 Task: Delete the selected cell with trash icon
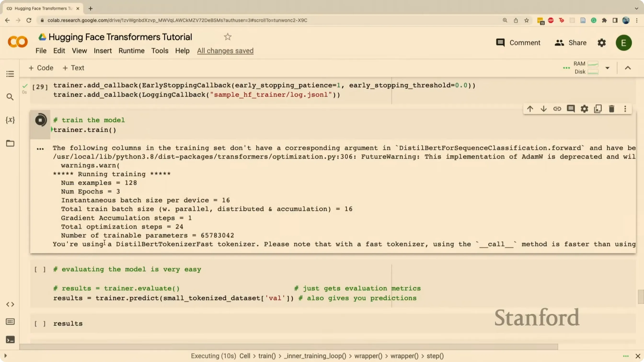click(x=611, y=109)
